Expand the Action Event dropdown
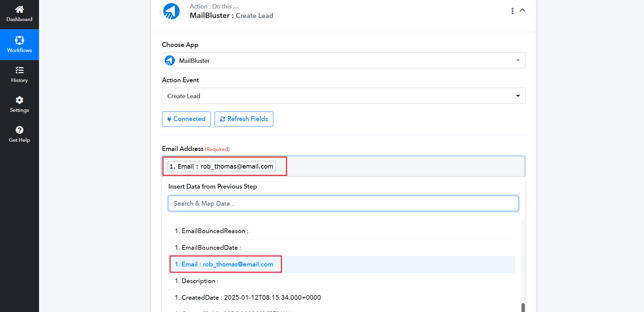644x312 pixels. (343, 96)
